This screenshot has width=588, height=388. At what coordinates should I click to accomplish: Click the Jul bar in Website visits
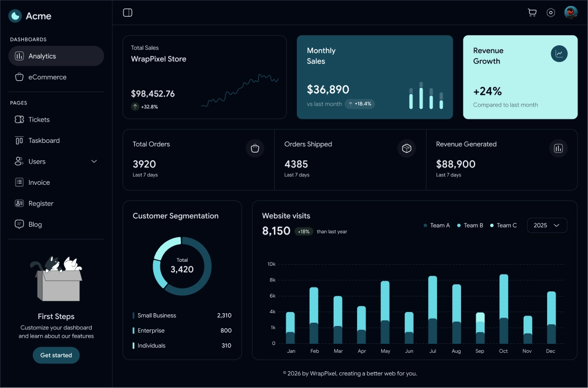point(433,310)
